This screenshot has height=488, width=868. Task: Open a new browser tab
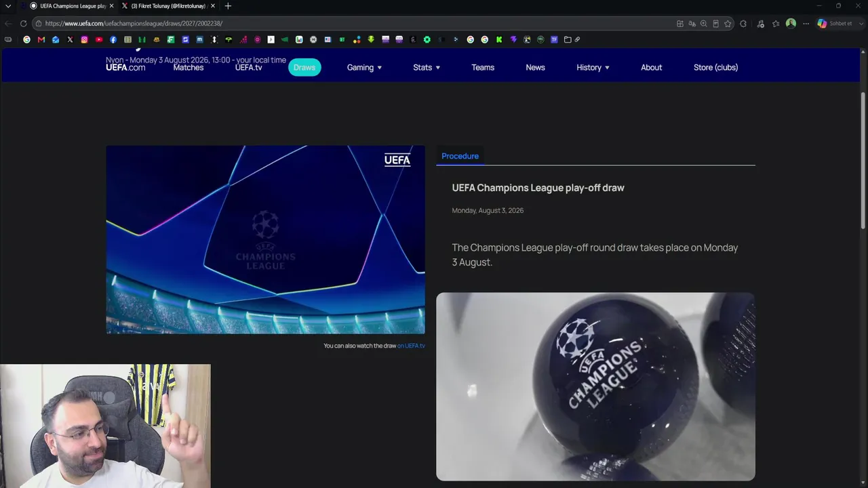(x=228, y=6)
